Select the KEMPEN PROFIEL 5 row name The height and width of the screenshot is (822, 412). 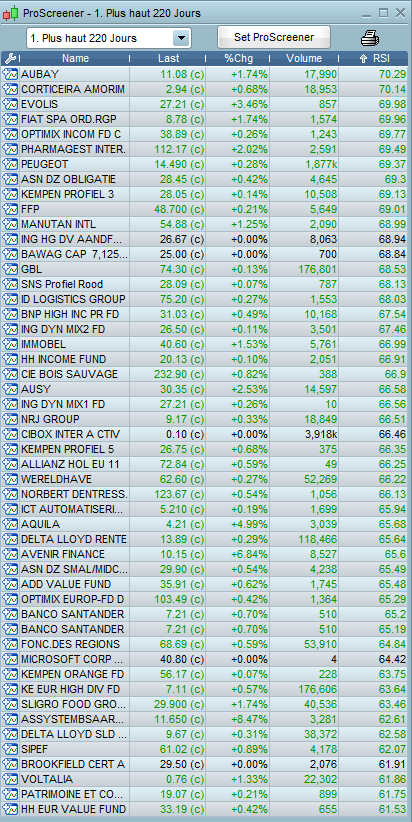[x=68, y=449]
